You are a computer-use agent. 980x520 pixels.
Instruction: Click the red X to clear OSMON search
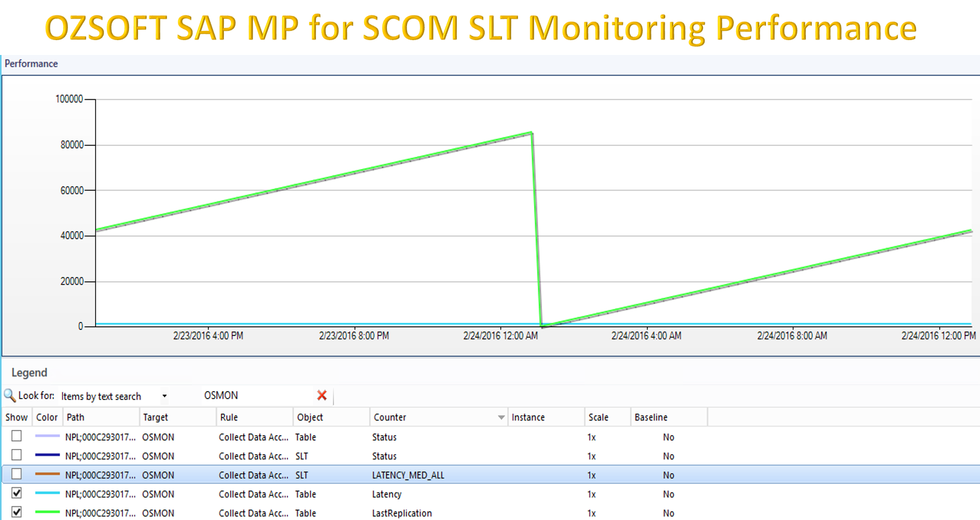click(322, 395)
